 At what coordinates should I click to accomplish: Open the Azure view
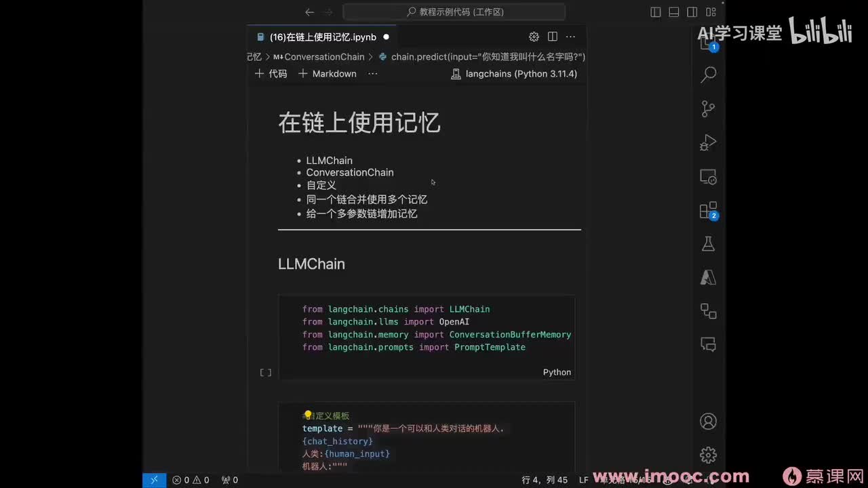(x=708, y=278)
